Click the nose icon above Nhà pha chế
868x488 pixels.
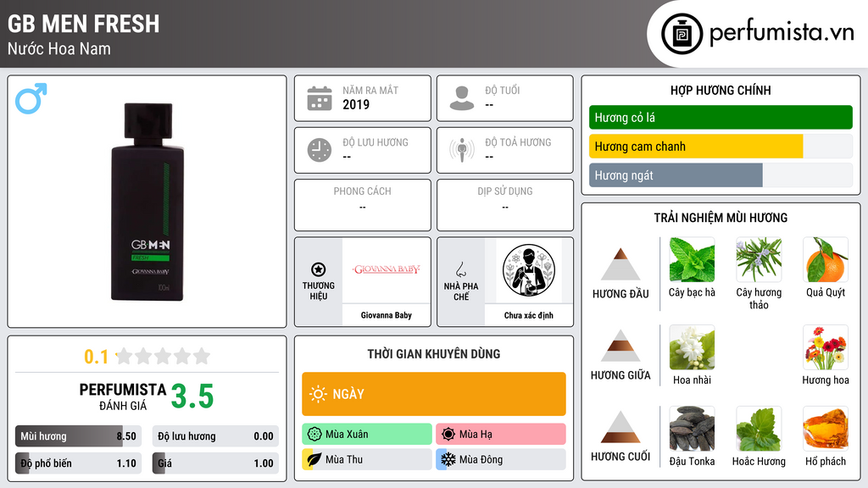point(460,269)
